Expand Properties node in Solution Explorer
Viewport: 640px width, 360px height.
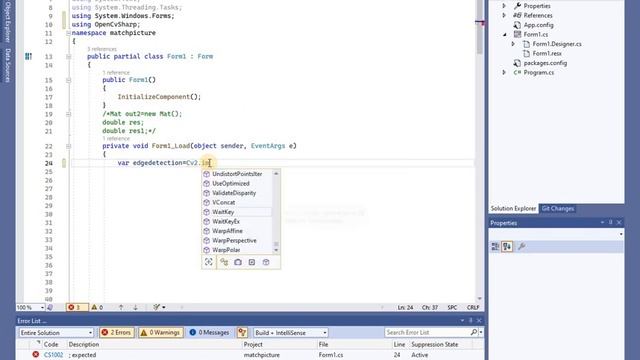pyautogui.click(x=504, y=6)
